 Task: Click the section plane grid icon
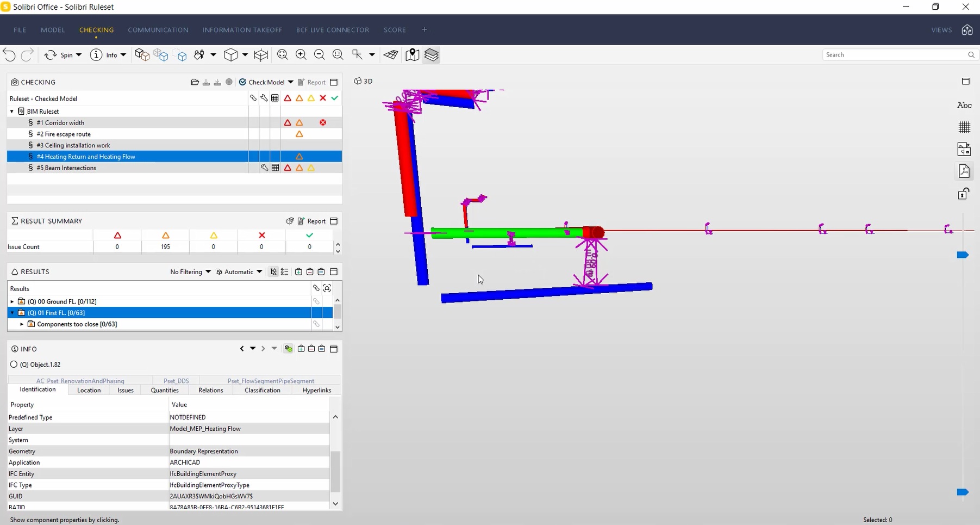point(391,55)
